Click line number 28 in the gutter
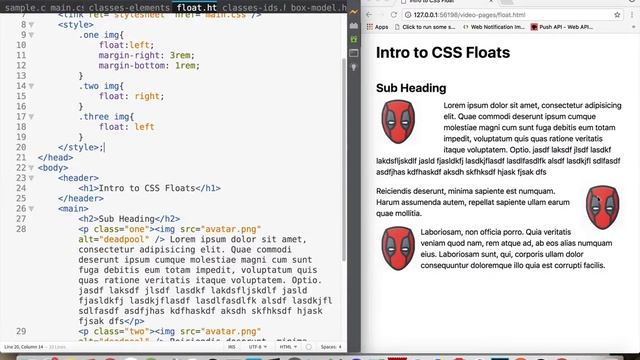640x360 pixels. [x=21, y=229]
